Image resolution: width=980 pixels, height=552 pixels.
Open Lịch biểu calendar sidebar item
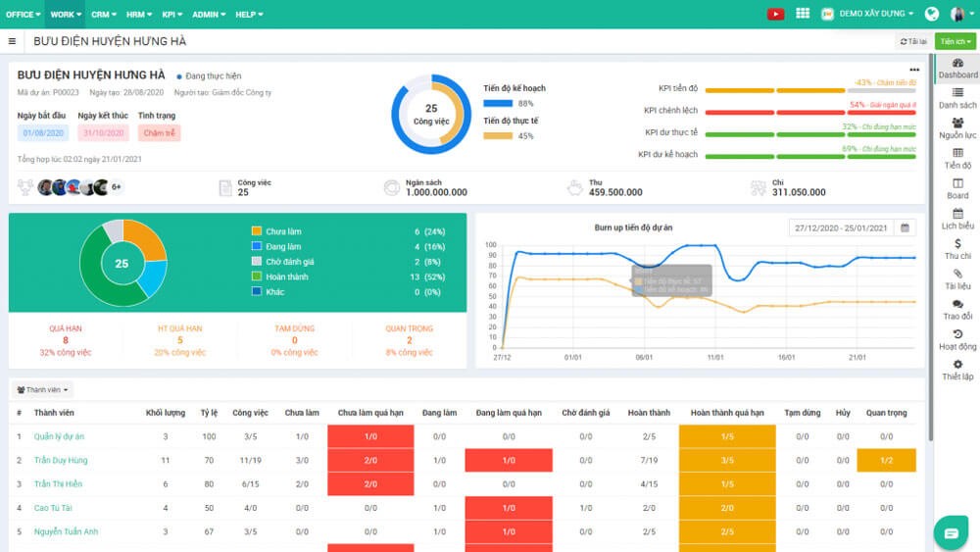click(x=957, y=219)
